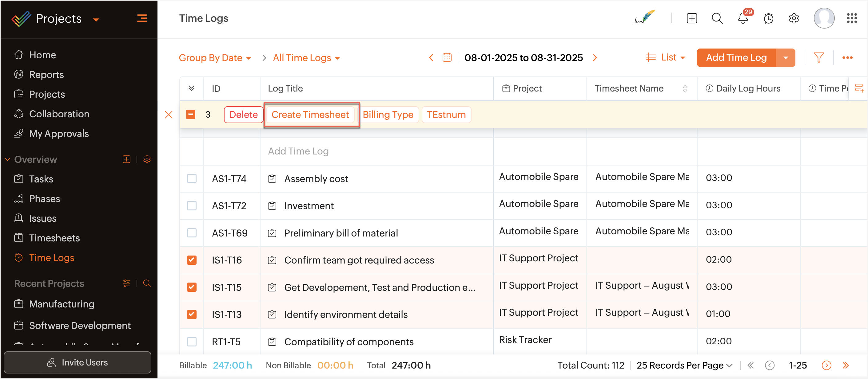Collapse sidebar using the hamburger menu icon

[x=142, y=18]
